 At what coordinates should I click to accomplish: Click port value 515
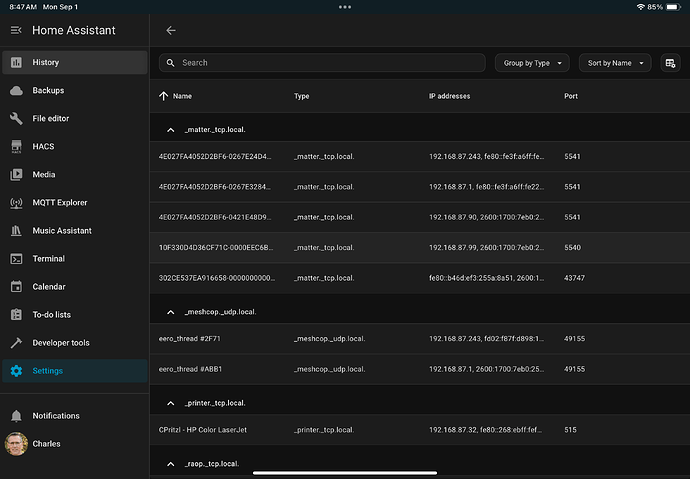[570, 430]
